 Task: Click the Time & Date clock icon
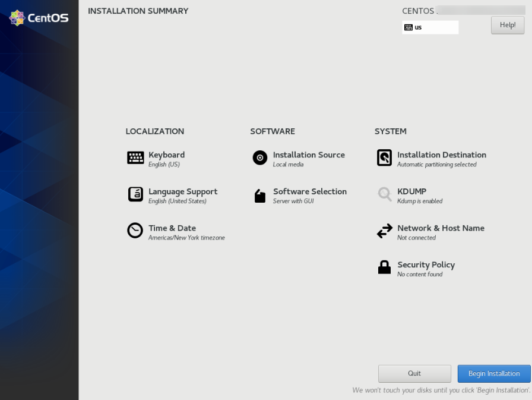pos(135,231)
